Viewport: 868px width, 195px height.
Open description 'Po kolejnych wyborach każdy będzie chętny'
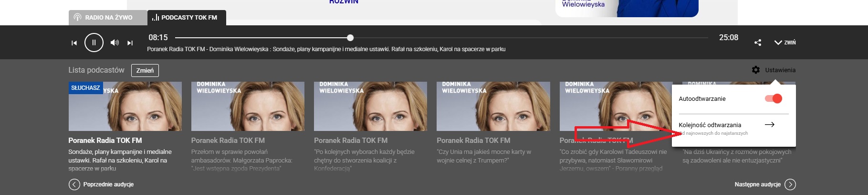point(364,160)
